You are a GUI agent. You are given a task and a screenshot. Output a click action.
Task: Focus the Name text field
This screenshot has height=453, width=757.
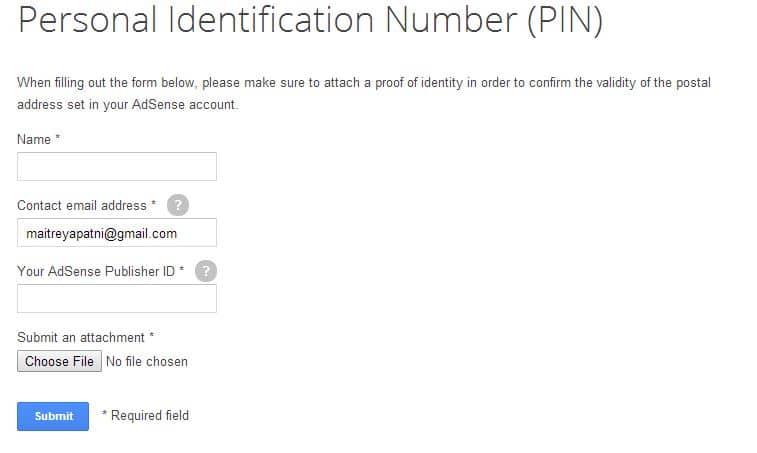pos(117,167)
